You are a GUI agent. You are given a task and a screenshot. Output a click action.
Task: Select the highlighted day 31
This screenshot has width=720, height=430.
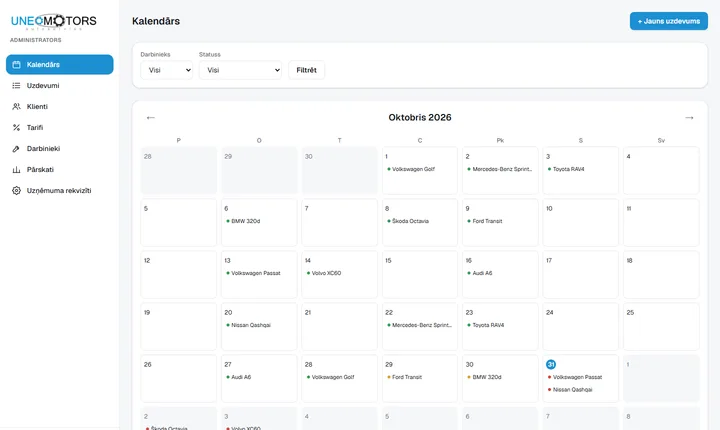(x=551, y=364)
